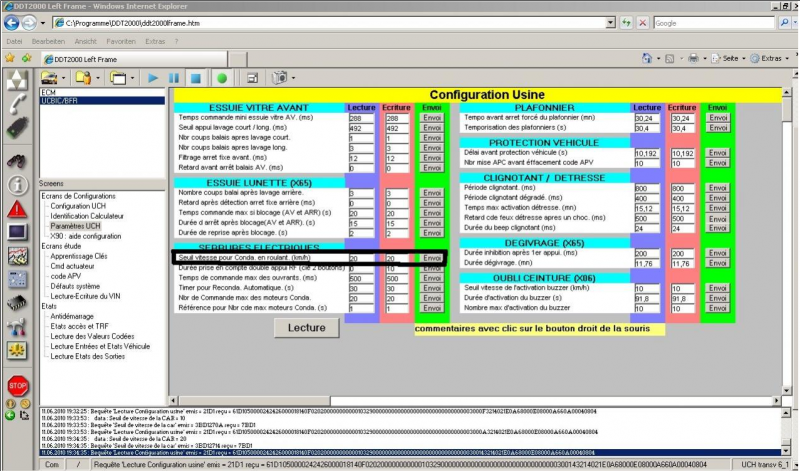Viewport: 800px width, 471px height.
Task: Pause with the blue pause button
Action: tap(174, 78)
